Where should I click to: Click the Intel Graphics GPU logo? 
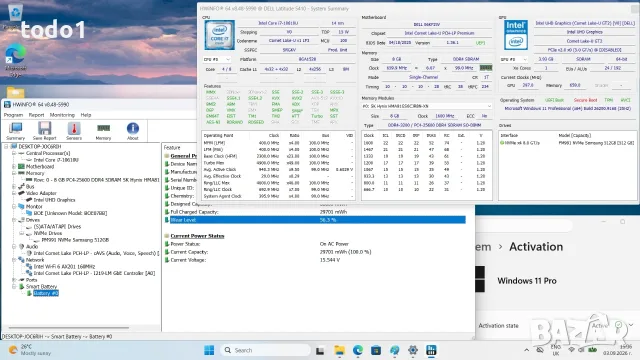point(516,35)
